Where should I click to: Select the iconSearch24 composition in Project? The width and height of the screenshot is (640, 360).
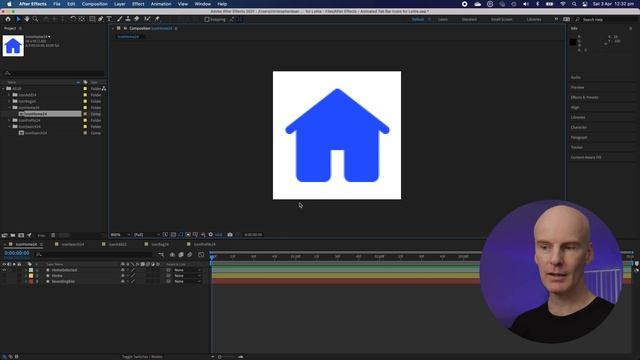point(36,133)
